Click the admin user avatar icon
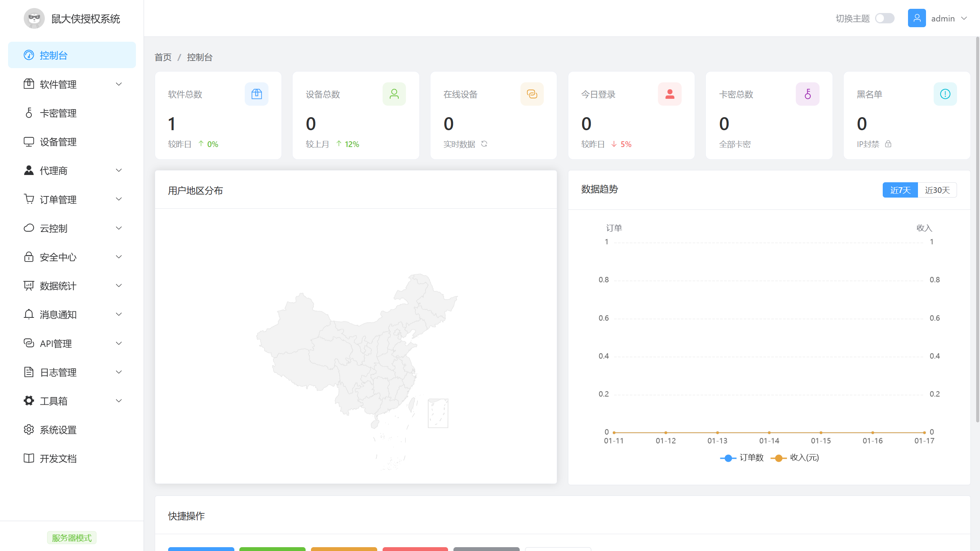 pos(917,18)
